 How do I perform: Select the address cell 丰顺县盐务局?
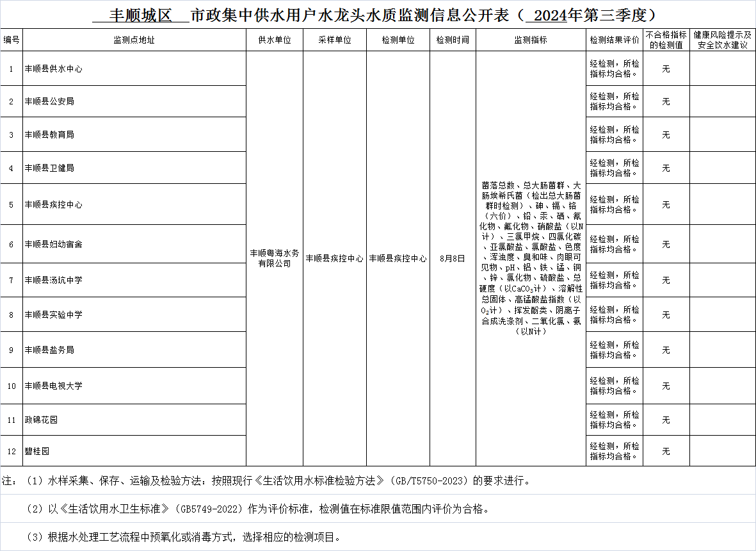pyautogui.click(x=134, y=350)
